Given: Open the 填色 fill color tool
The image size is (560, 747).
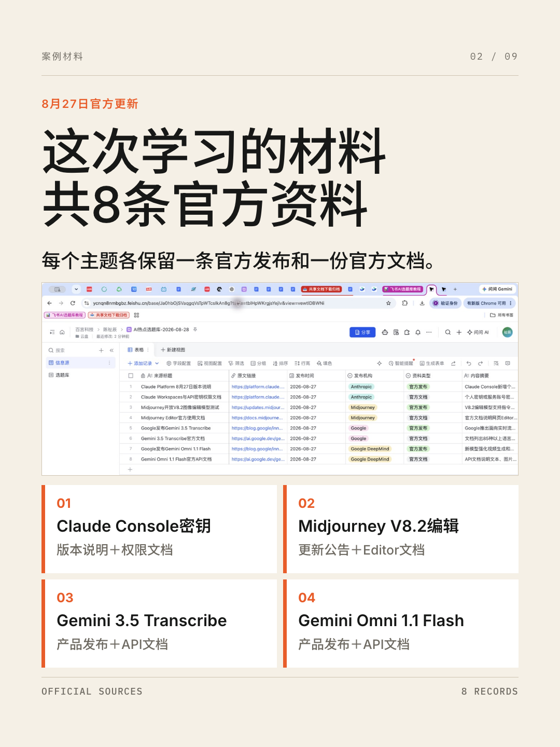Looking at the screenshot, I should [x=324, y=363].
